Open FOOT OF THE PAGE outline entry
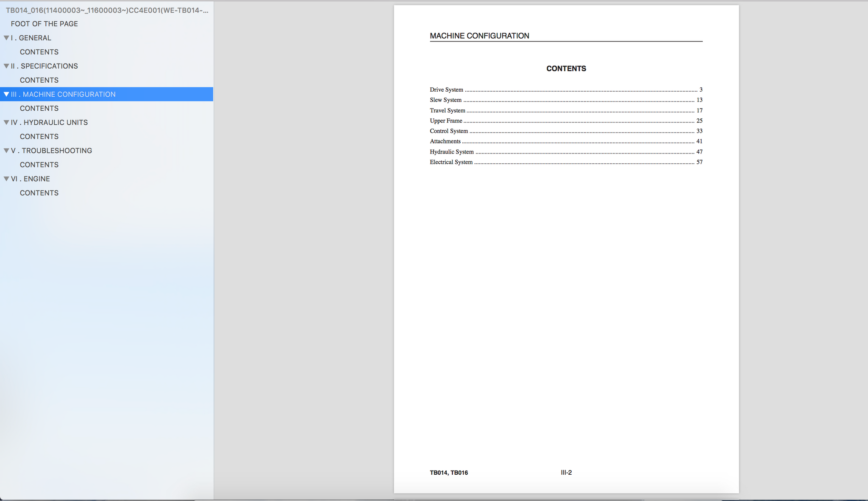This screenshot has width=868, height=501. [x=44, y=24]
